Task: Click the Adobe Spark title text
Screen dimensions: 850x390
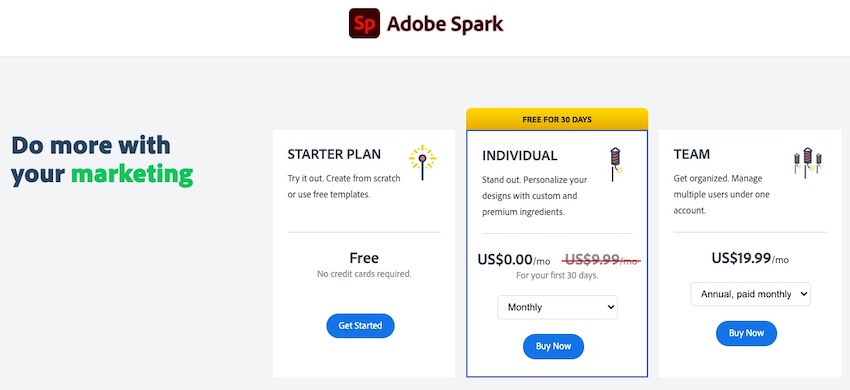Action: click(445, 24)
